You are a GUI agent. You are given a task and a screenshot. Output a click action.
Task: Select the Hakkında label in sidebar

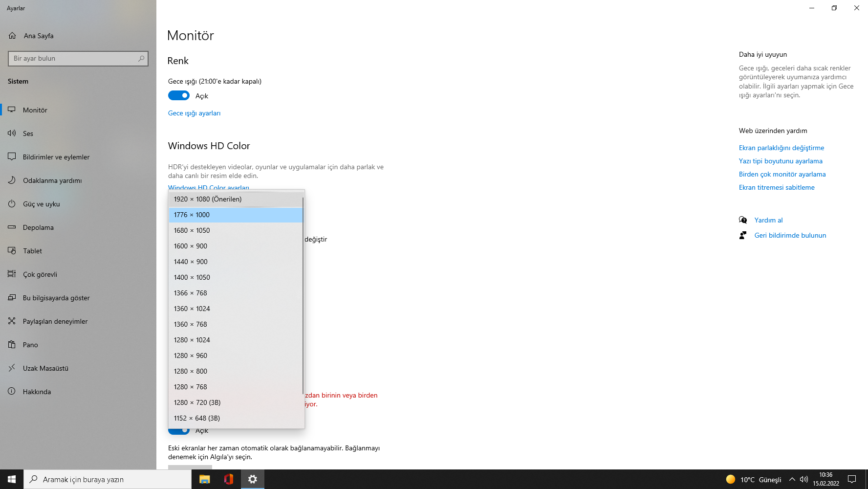click(37, 392)
